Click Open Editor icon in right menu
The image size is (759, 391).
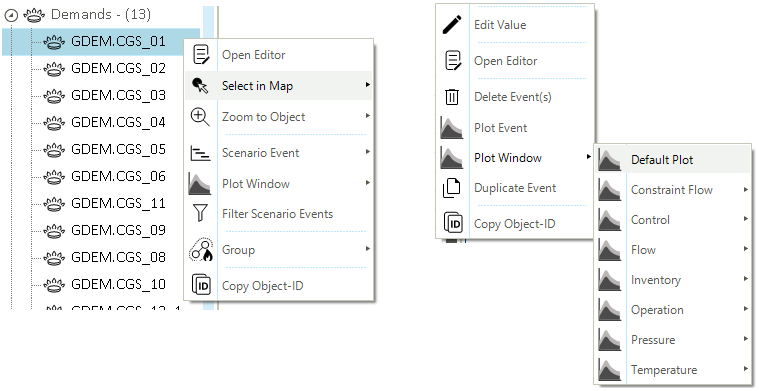pos(453,61)
